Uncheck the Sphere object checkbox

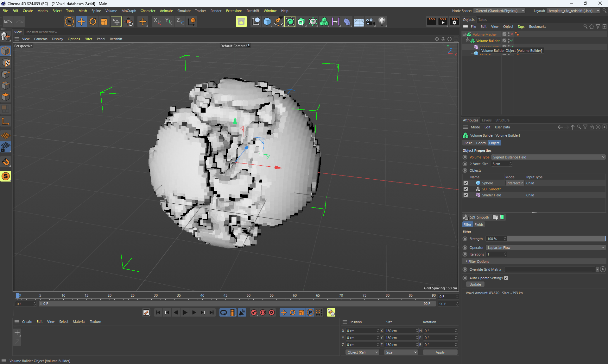click(x=465, y=183)
